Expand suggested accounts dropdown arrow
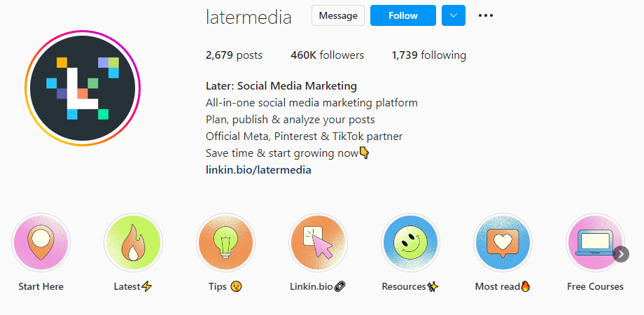 (454, 15)
